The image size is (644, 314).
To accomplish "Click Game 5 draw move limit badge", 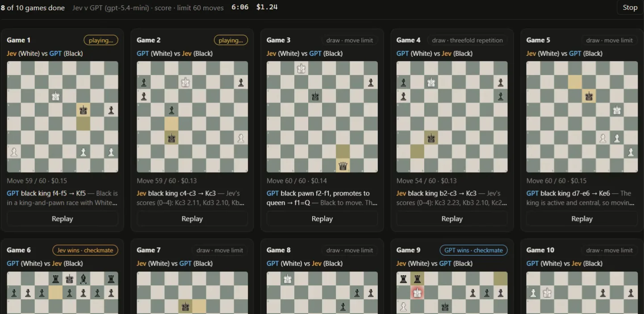I will [x=610, y=40].
